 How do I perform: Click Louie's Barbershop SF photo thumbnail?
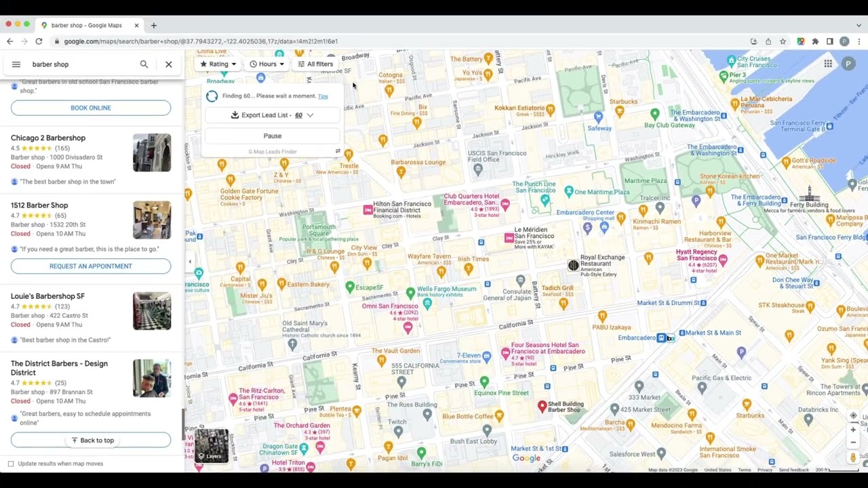[x=152, y=310]
